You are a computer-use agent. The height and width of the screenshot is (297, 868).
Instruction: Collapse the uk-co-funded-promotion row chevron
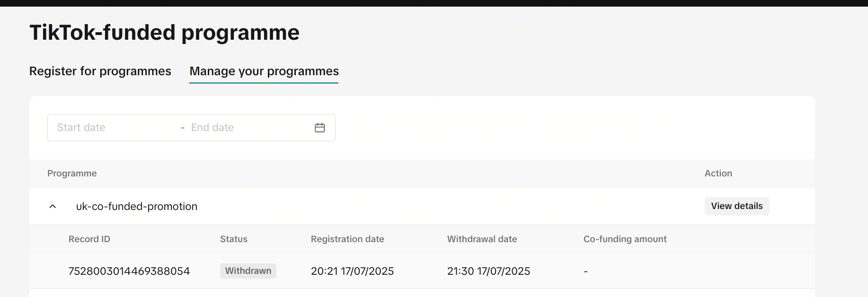(x=53, y=207)
